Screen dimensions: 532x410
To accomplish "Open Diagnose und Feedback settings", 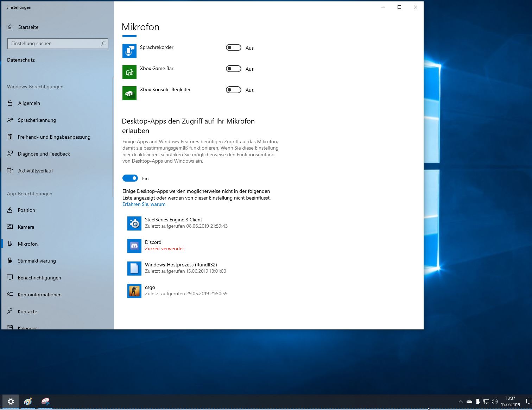I will point(57,154).
